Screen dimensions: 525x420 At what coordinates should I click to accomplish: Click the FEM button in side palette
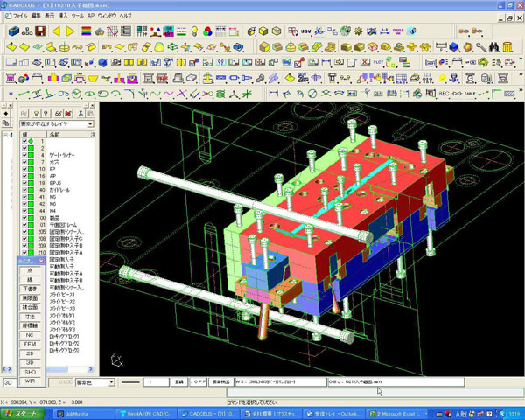[29, 344]
